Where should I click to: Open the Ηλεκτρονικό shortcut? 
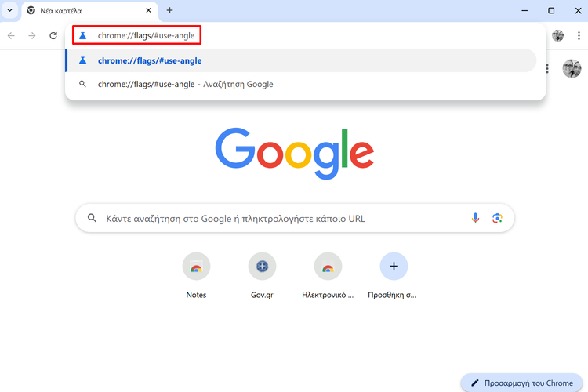[x=328, y=276]
